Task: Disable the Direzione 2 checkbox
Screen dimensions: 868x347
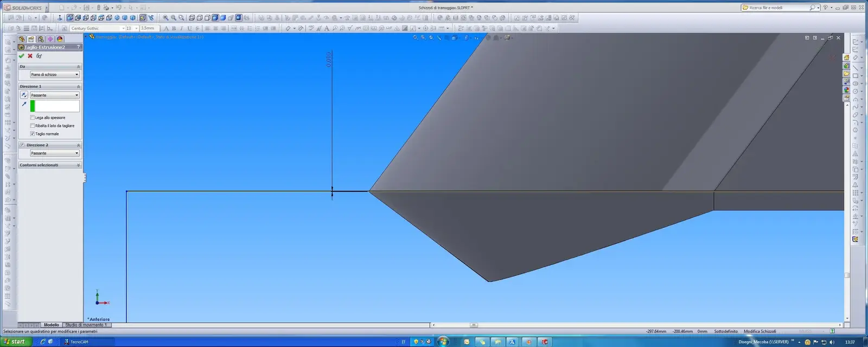Action: tap(22, 145)
